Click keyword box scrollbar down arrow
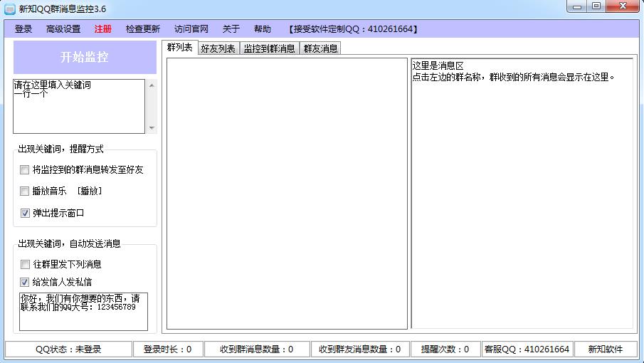Screen dimensions: 644x363 coord(151,128)
